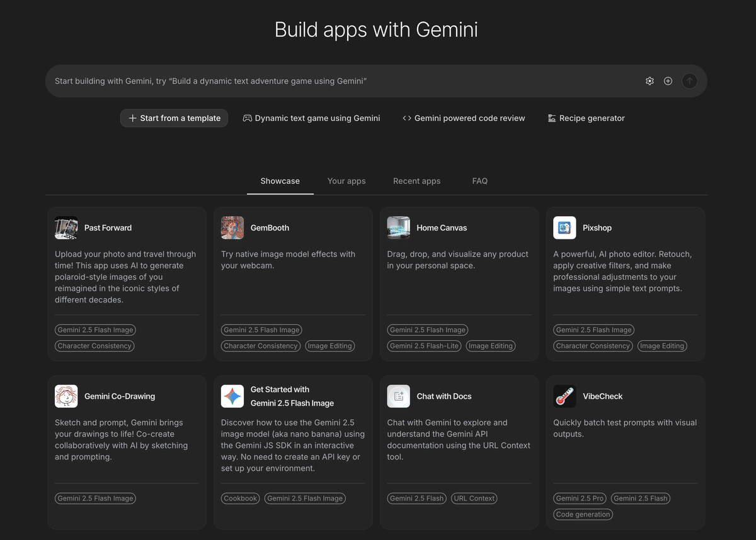Click 'Sketch and prompt, Gemini brings' description
This screenshot has height=540, width=756.
(122, 440)
